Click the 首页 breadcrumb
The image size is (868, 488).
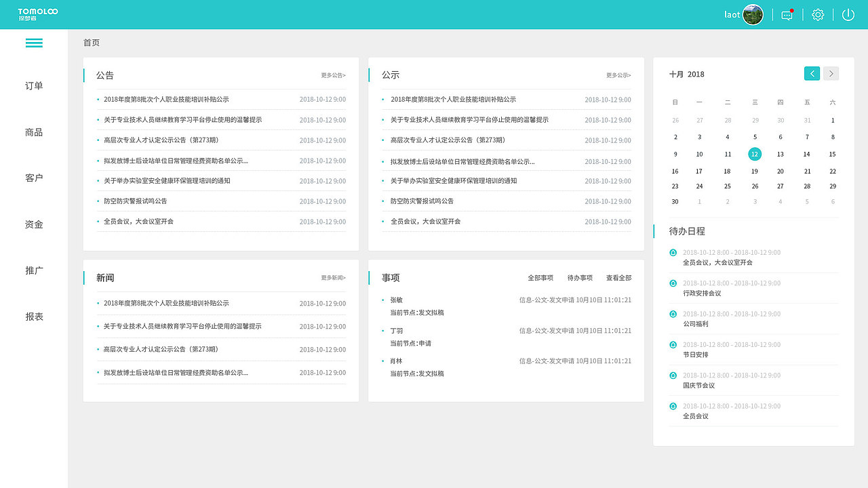92,43
